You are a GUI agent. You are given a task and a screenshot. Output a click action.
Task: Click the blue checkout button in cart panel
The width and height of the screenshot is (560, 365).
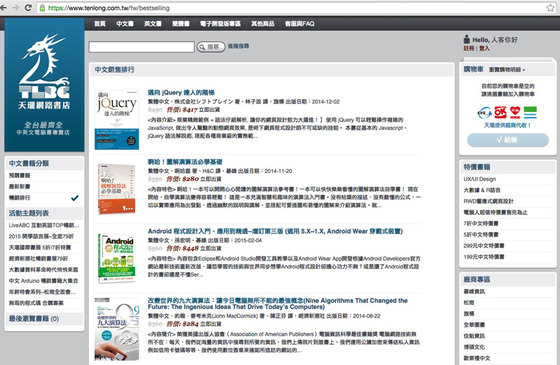(508, 140)
